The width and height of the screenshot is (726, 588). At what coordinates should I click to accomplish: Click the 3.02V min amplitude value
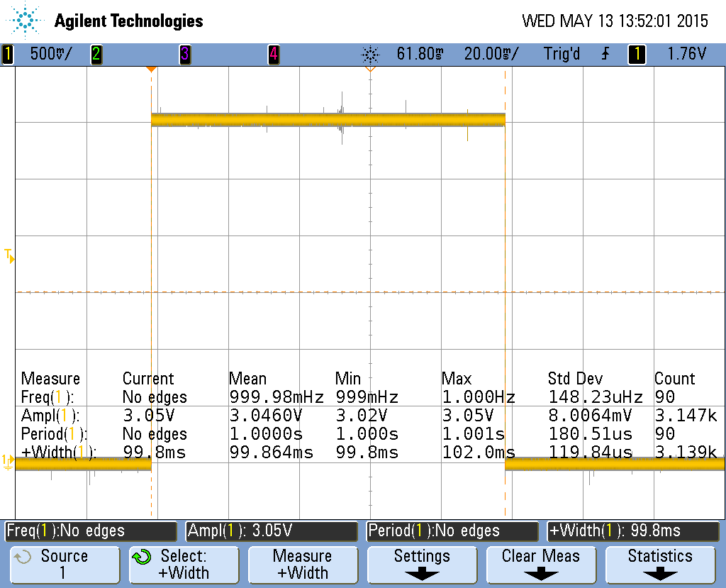361,416
